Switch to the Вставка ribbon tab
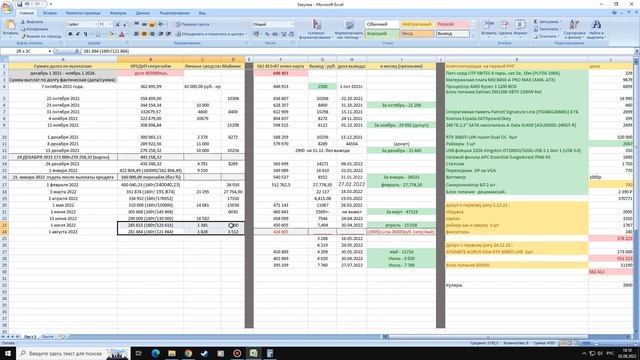640x360 pixels. [x=50, y=13]
